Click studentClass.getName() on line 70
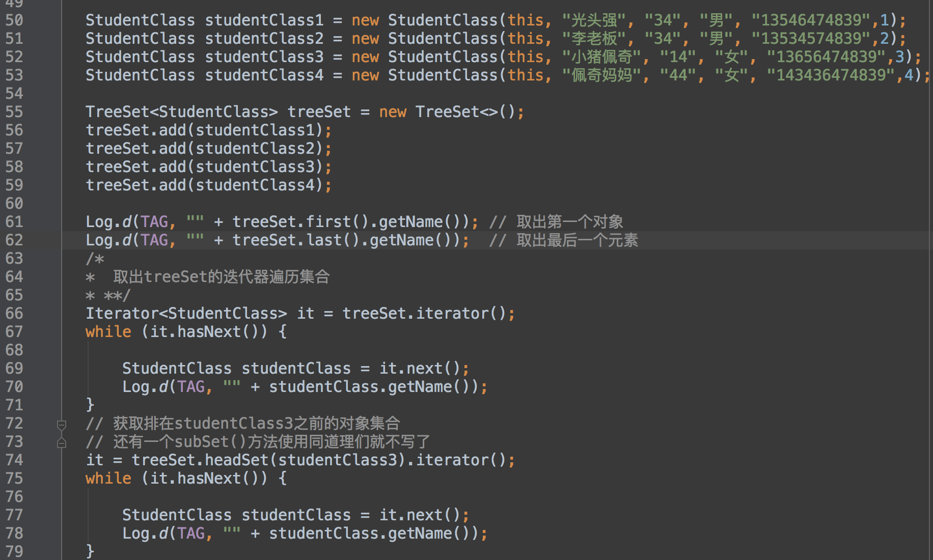Image resolution: width=933 pixels, height=560 pixels. click(374, 387)
